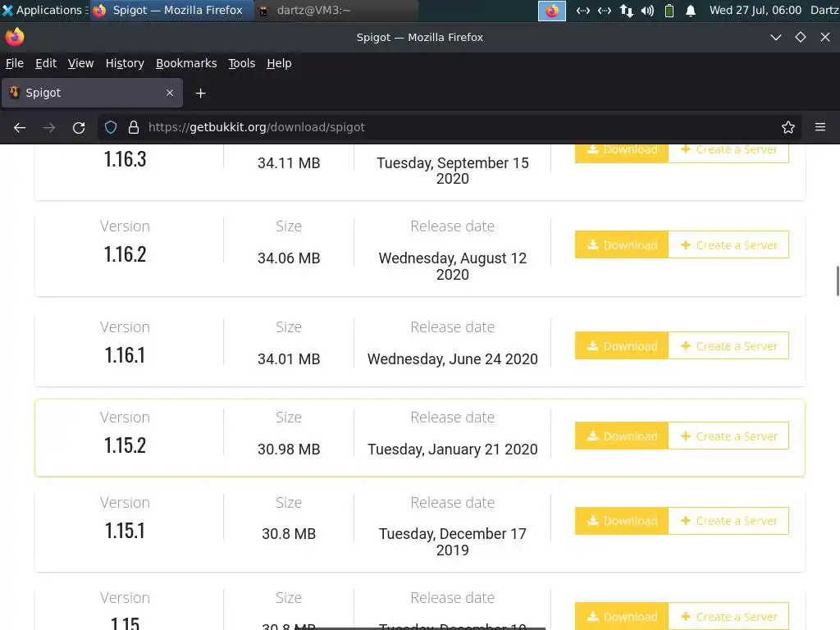
Task: Open the Tools menu
Action: pos(242,63)
